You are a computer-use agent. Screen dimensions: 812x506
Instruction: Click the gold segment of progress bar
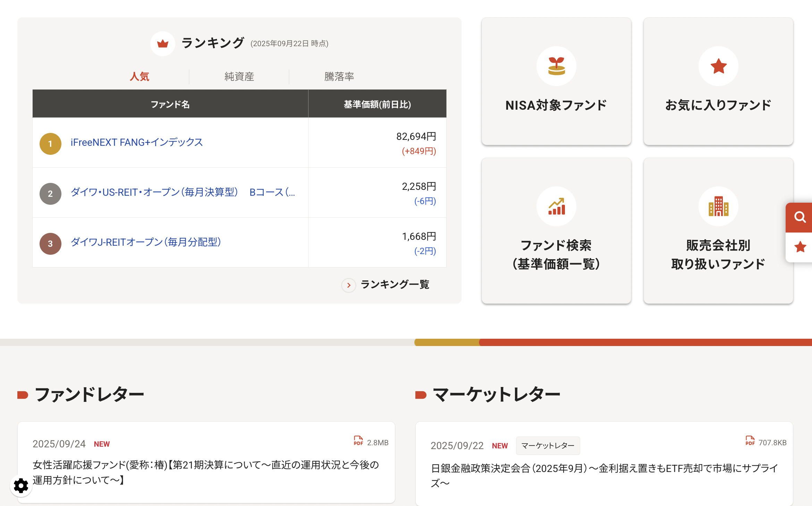click(x=447, y=342)
